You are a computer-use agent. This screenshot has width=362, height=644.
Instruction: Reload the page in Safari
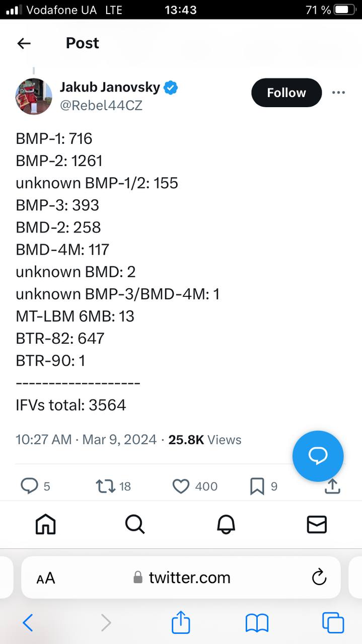(319, 578)
